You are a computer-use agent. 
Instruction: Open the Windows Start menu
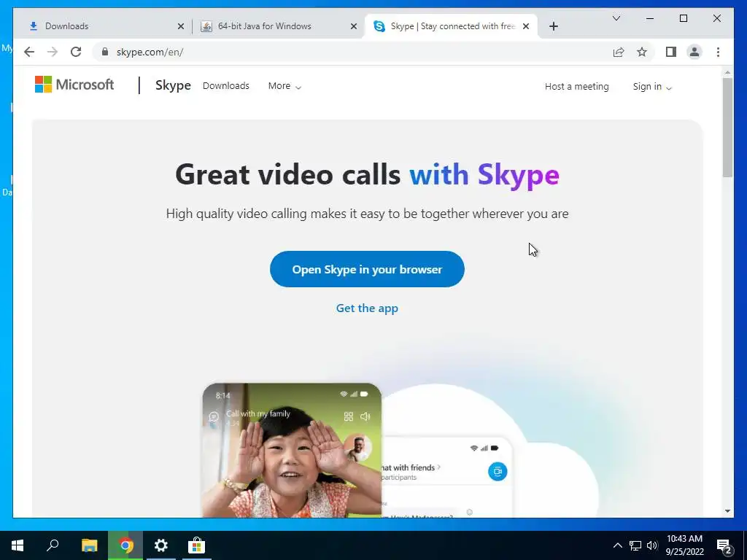click(18, 545)
